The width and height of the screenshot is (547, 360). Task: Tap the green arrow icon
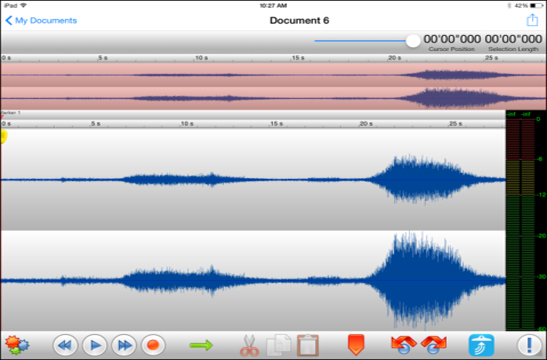pyautogui.click(x=201, y=345)
